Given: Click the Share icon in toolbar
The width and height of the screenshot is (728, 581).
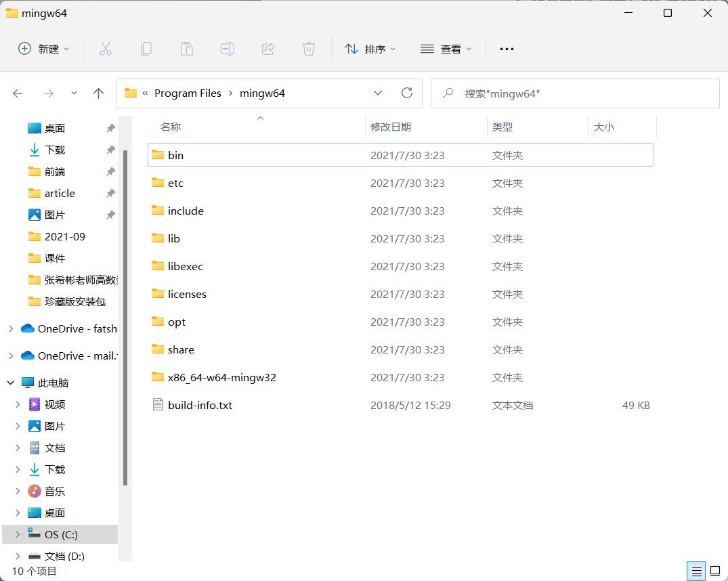Looking at the screenshot, I should tap(268, 49).
